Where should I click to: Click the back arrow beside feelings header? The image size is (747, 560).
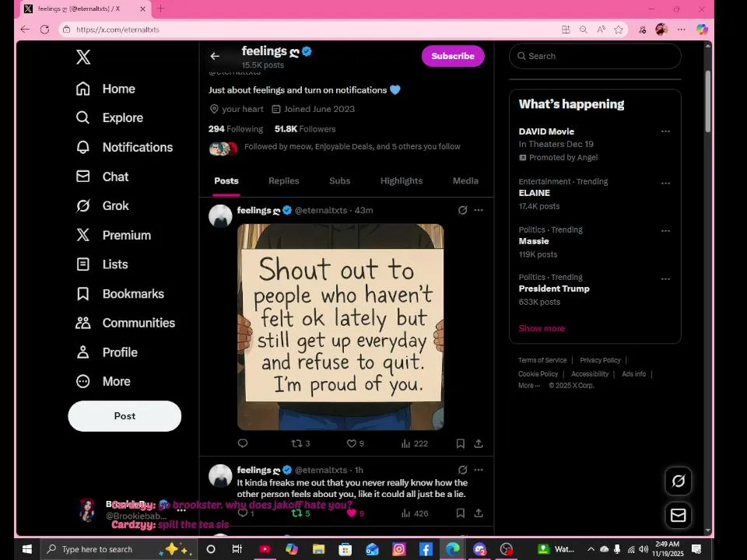pyautogui.click(x=215, y=56)
